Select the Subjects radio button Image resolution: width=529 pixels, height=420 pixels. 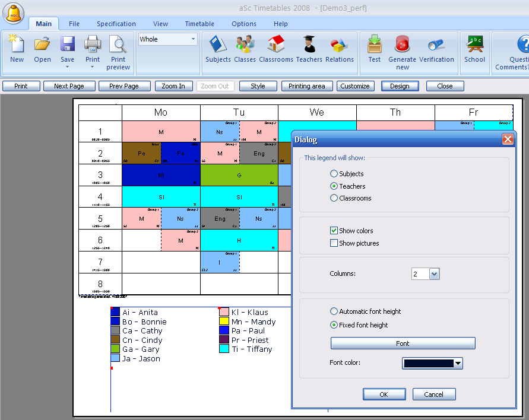334,174
